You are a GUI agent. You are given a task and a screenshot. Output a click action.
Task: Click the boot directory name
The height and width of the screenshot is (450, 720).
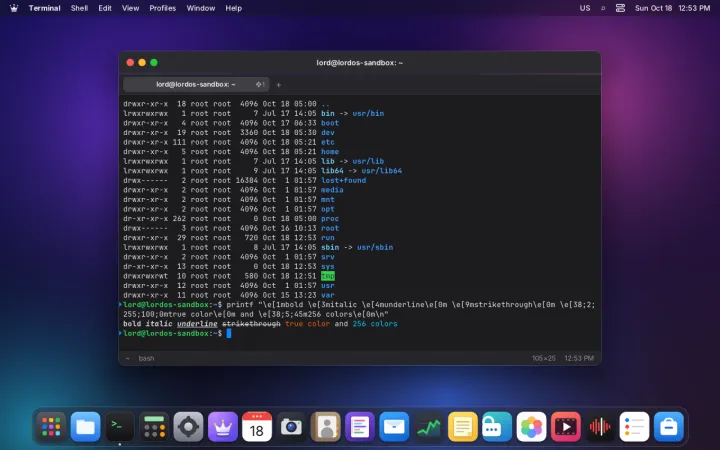tap(330, 123)
